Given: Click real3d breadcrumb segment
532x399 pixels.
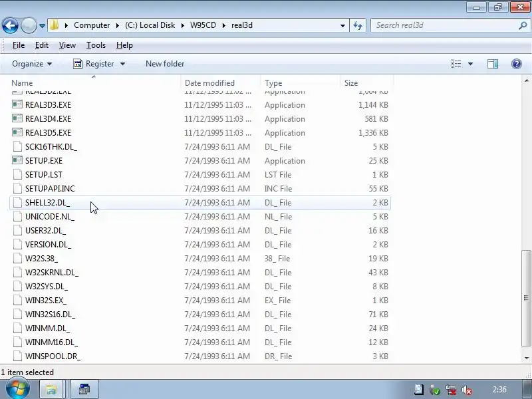Looking at the screenshot, I should point(242,25).
